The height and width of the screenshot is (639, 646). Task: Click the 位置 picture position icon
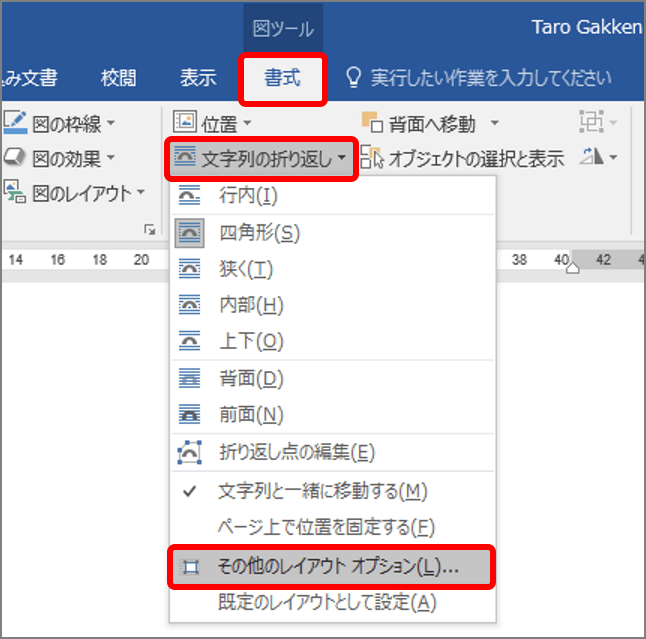point(185,122)
